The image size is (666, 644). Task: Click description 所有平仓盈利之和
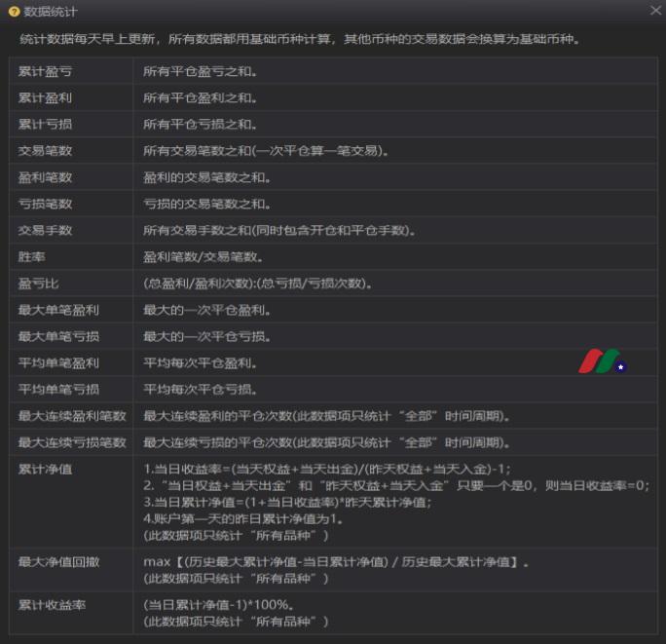(x=200, y=97)
